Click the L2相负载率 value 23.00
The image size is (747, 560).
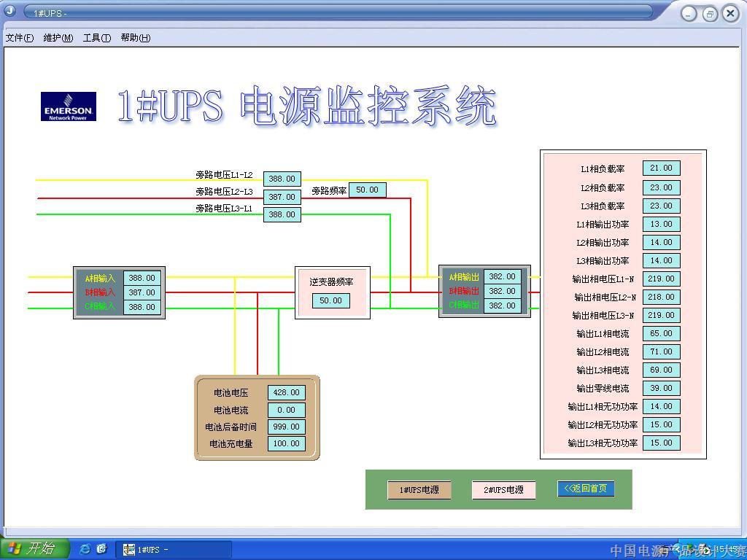(661, 187)
